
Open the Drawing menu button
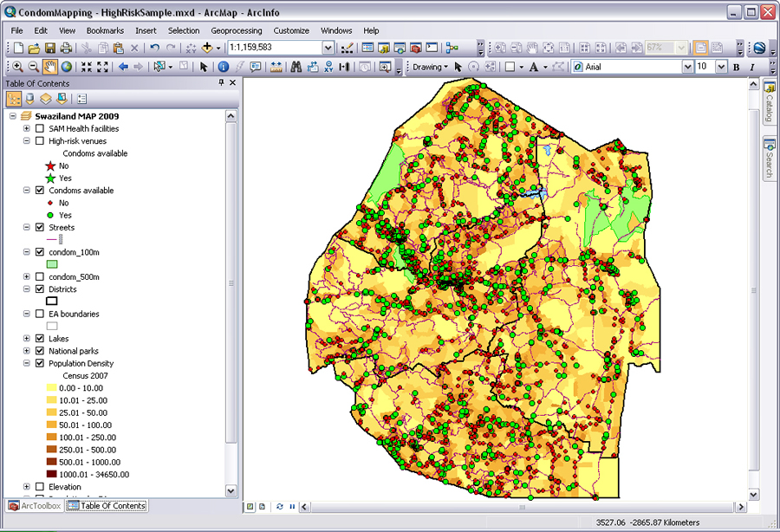[x=430, y=67]
